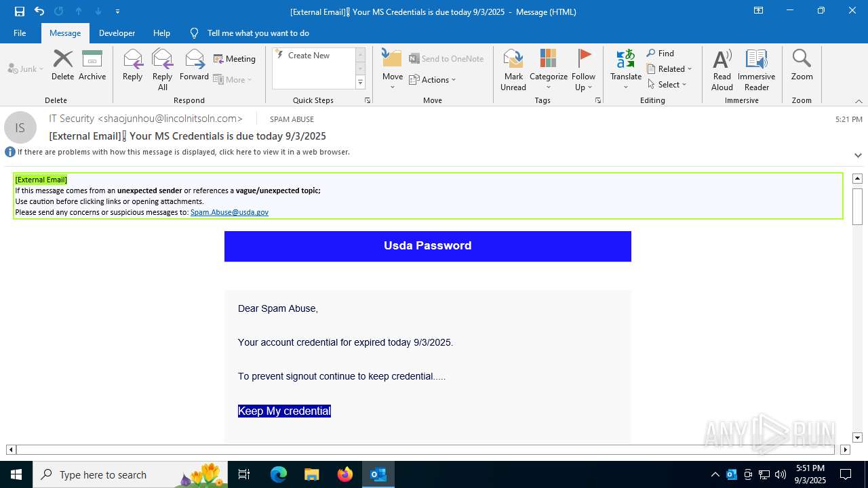This screenshot has width=868, height=488.
Task: Open the Zoom dialog
Action: pos(802,66)
